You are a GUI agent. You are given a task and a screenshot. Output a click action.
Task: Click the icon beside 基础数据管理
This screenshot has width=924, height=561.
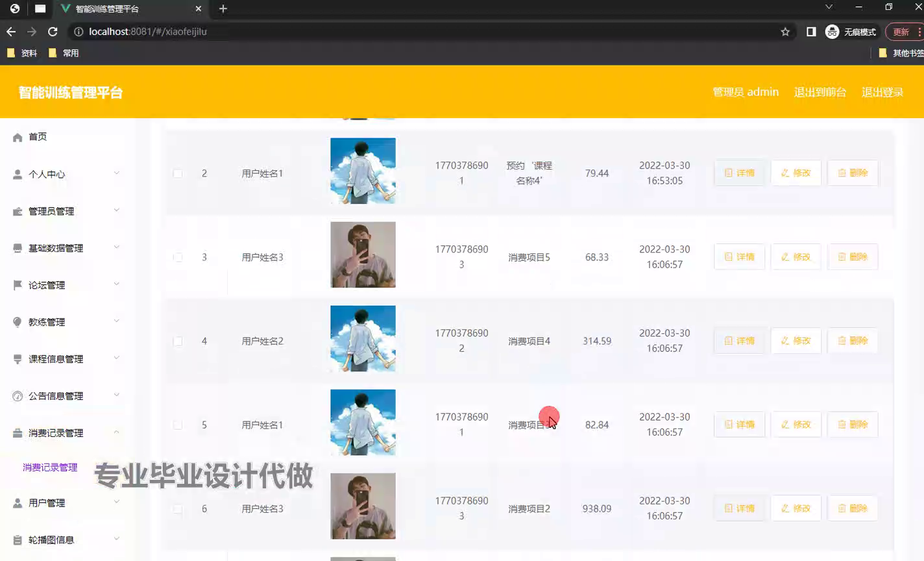click(18, 248)
